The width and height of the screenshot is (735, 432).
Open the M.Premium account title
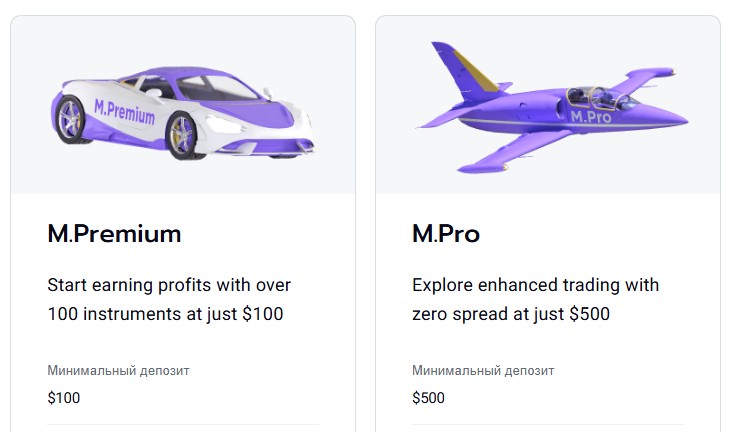pyautogui.click(x=114, y=234)
